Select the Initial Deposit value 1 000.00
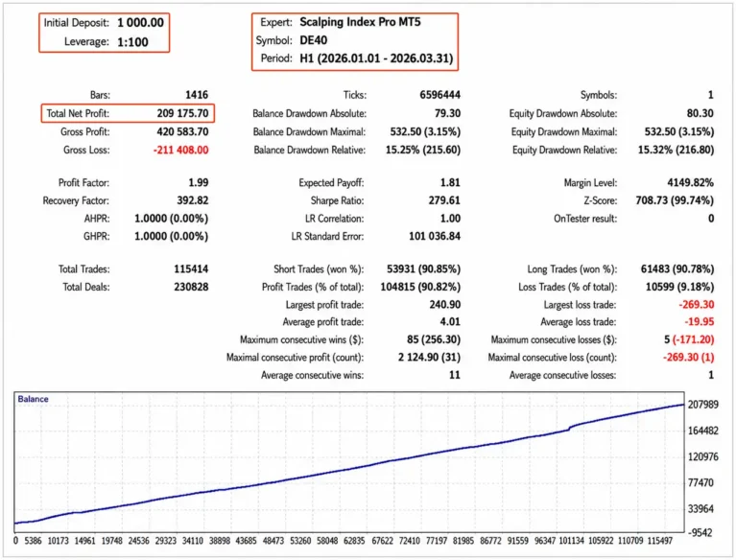This screenshot has width=736, height=560. tap(140, 23)
